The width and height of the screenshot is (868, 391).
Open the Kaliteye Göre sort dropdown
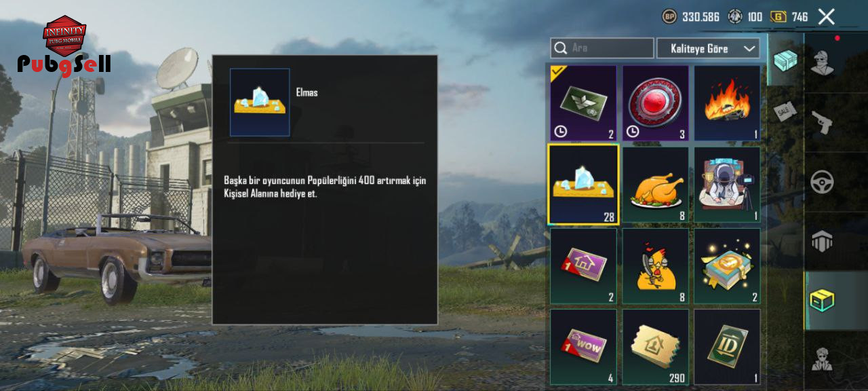708,48
